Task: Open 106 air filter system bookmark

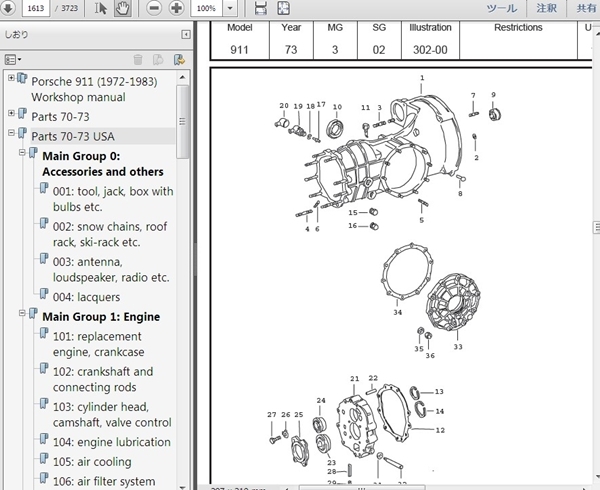Action: click(104, 481)
